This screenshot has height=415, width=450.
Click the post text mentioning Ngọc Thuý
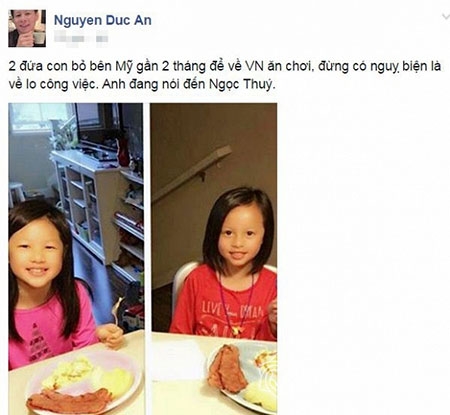click(189, 84)
